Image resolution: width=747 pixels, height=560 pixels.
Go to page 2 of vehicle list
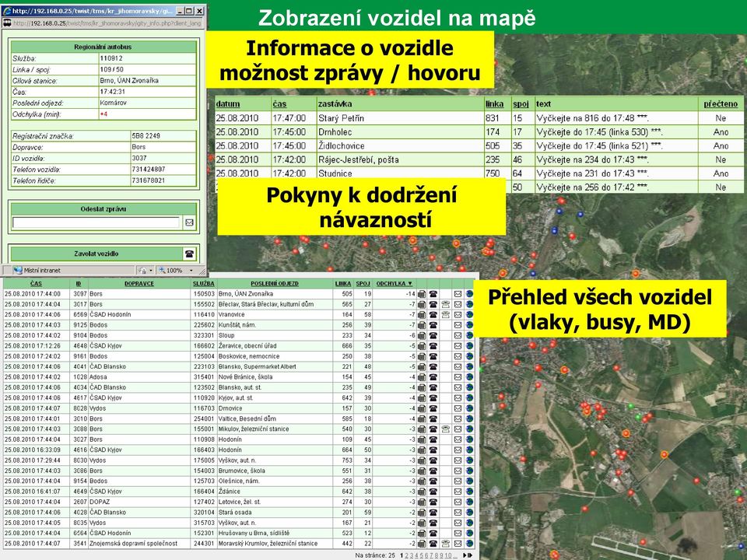(406, 555)
